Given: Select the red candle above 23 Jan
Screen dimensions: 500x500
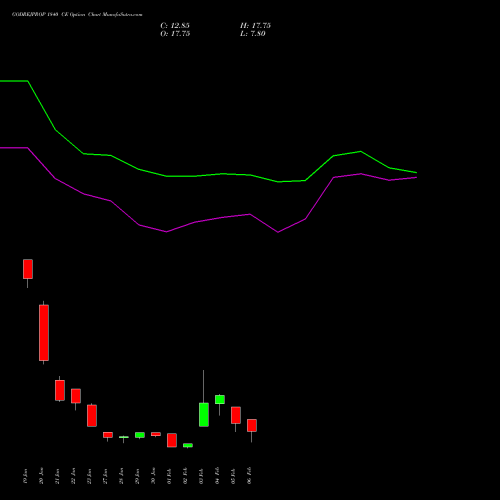Looking at the screenshot, I should coord(92,416).
